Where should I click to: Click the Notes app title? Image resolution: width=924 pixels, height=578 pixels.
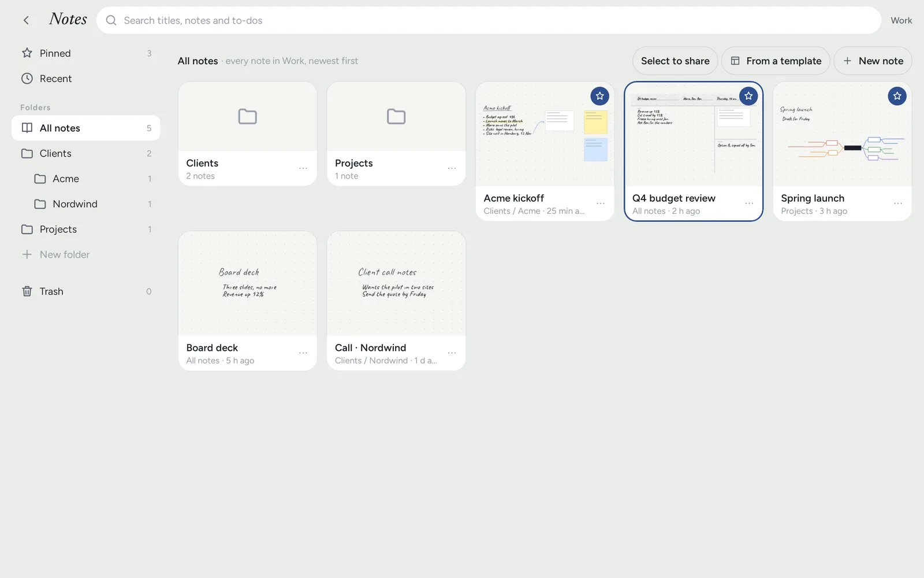point(68,19)
